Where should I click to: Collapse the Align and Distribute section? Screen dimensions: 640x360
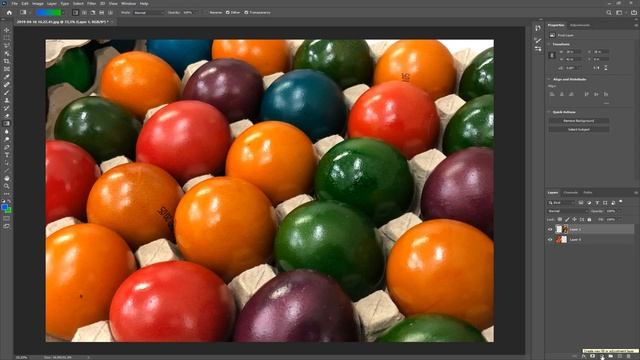549,79
